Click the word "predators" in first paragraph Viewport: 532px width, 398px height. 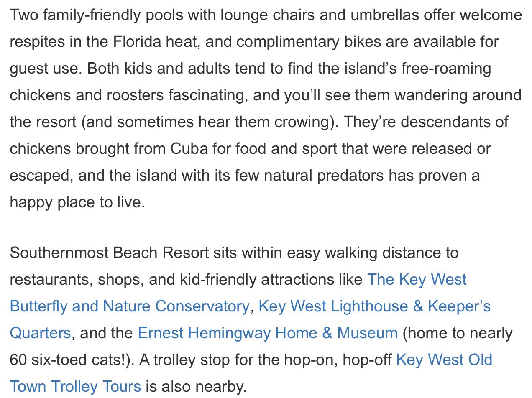click(x=350, y=176)
